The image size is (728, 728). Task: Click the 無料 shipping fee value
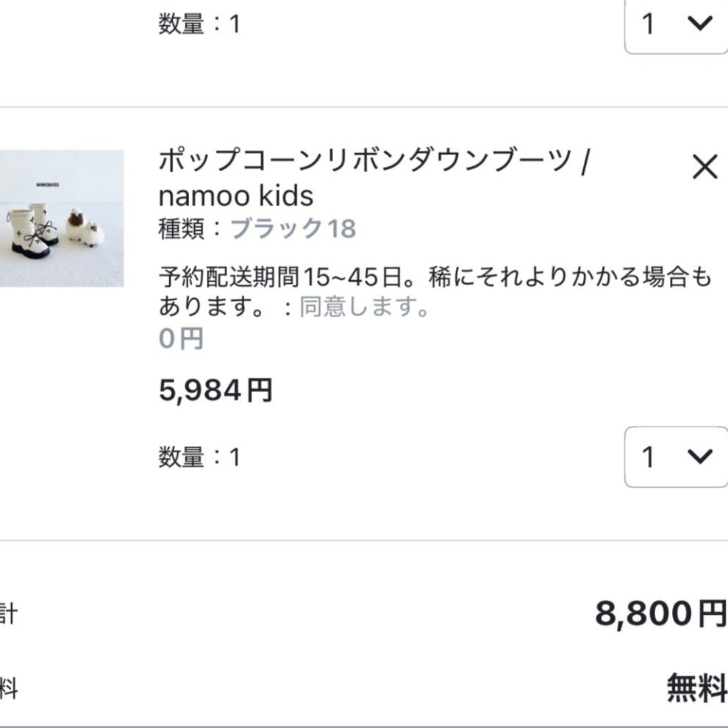click(696, 688)
